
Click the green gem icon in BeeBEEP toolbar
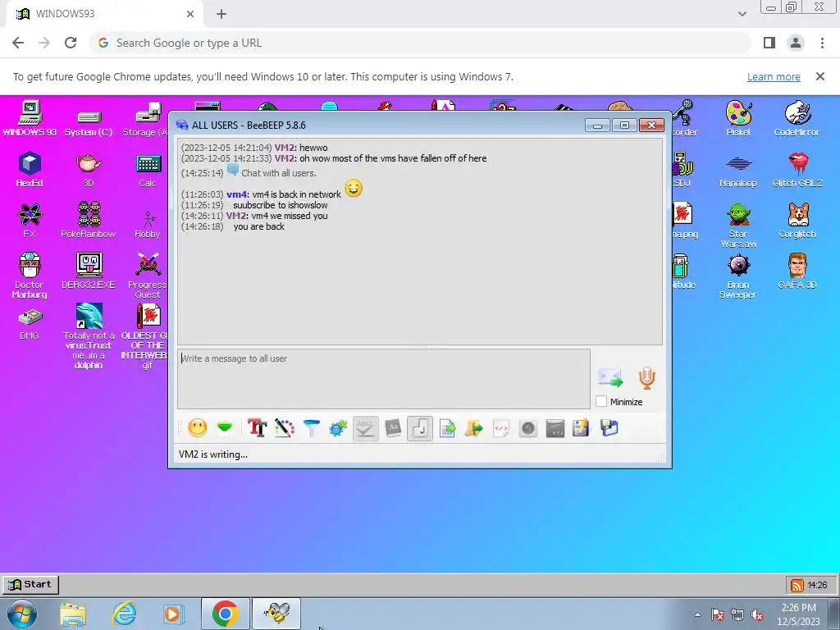225,427
